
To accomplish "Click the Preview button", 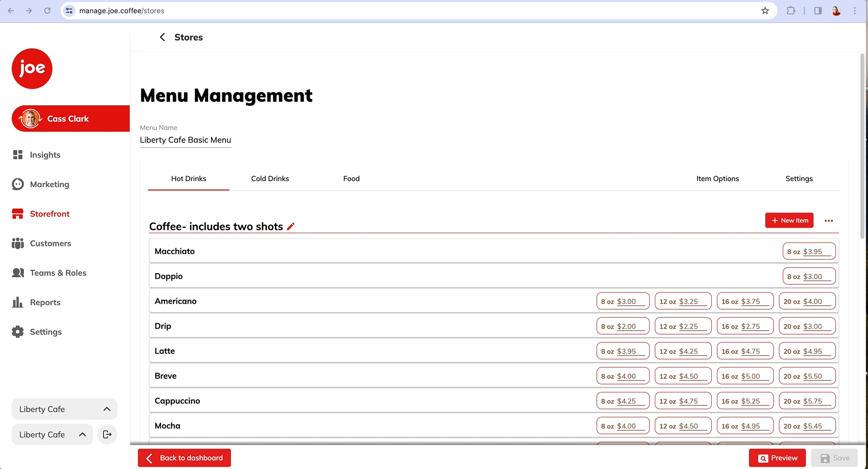I will click(x=777, y=458).
